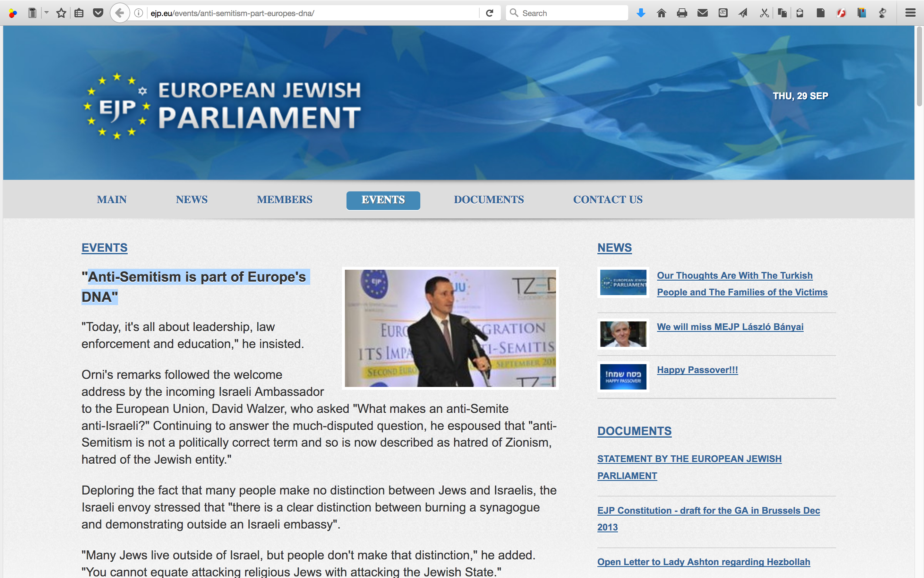924x578 pixels.
Task: Show the bookmarks list icon
Action: point(79,13)
